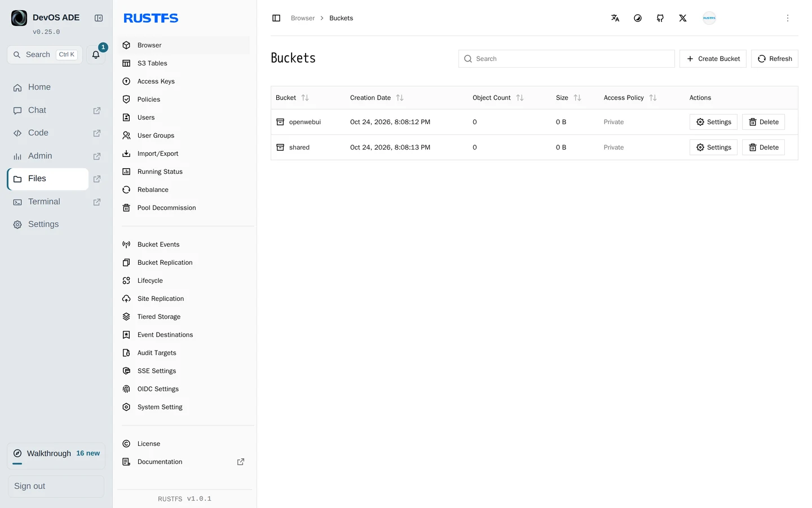Collapse the DevOS ADE sidebar panel icon
This screenshot has height=508, width=812.
coord(99,18)
